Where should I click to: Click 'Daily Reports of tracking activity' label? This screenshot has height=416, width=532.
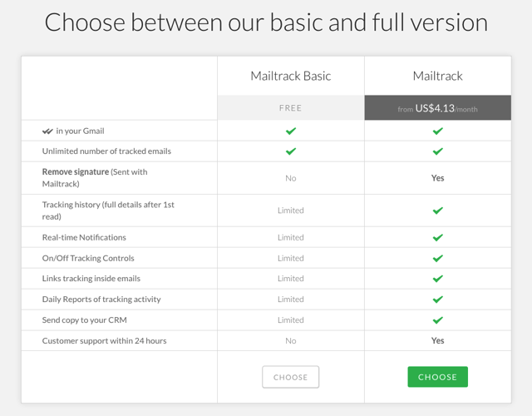pyautogui.click(x=101, y=300)
